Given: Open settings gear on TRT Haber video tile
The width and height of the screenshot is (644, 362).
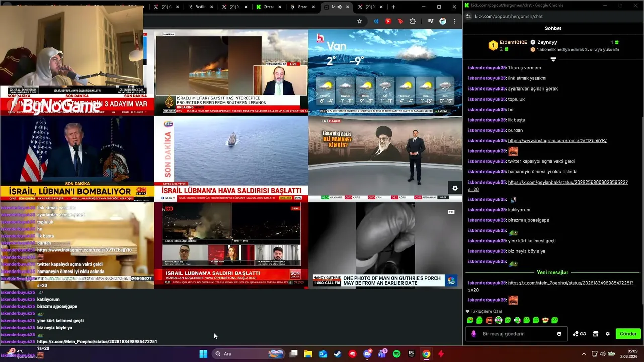Looking at the screenshot, I should coord(455,188).
